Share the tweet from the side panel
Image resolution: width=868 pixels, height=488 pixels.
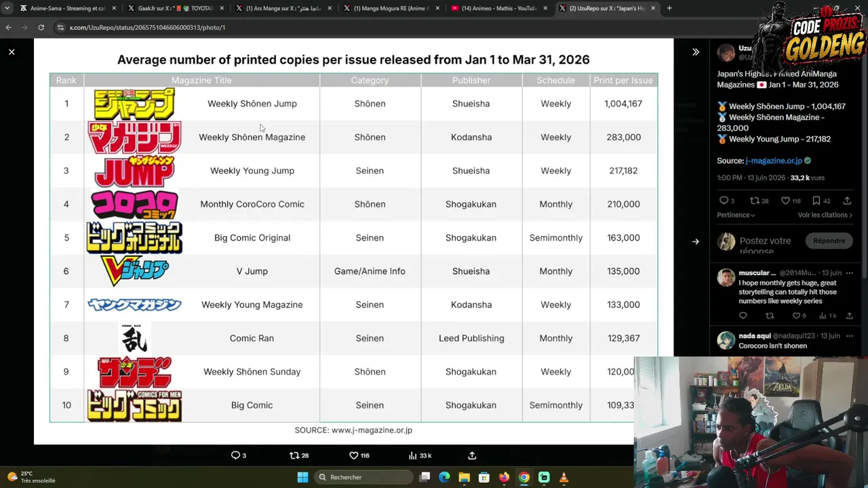tap(847, 201)
